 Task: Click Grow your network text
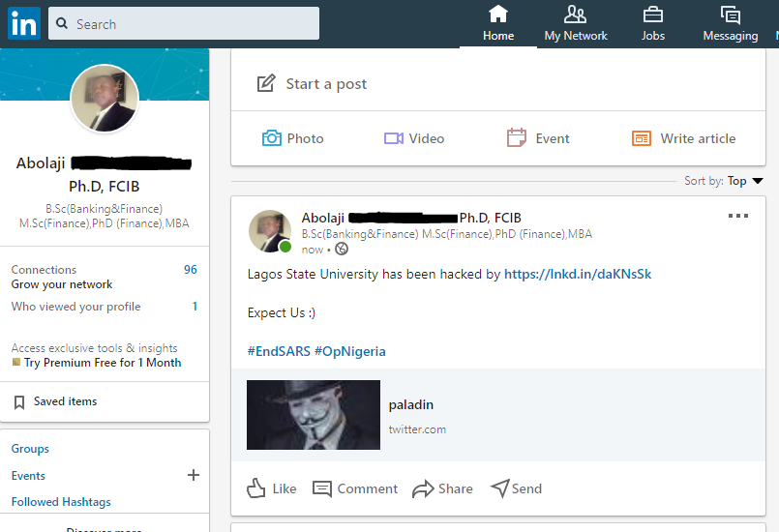pos(62,284)
